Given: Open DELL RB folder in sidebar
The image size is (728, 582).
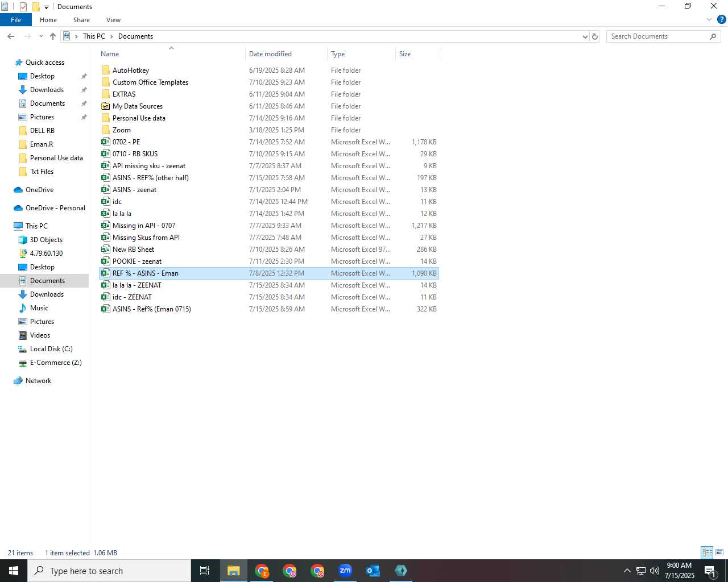Looking at the screenshot, I should [42, 131].
